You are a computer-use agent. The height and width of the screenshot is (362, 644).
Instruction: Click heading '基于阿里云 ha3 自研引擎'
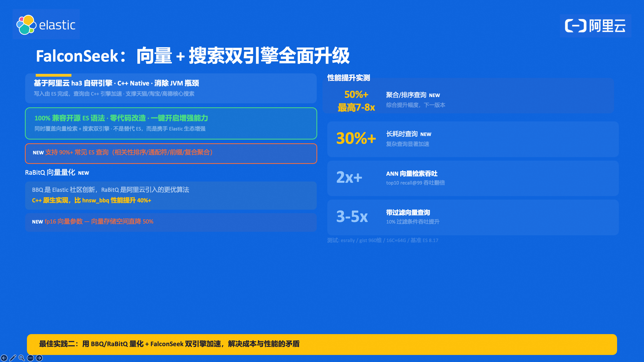pyautogui.click(x=73, y=83)
